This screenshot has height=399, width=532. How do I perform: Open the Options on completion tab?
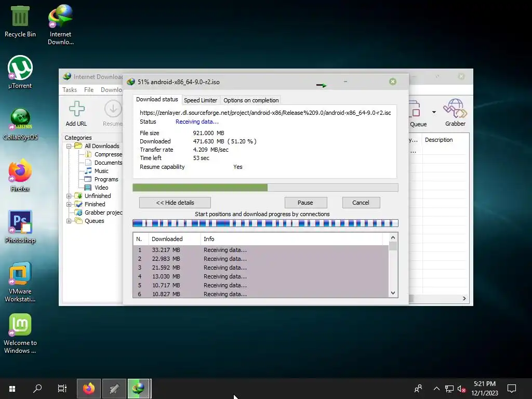(x=251, y=100)
